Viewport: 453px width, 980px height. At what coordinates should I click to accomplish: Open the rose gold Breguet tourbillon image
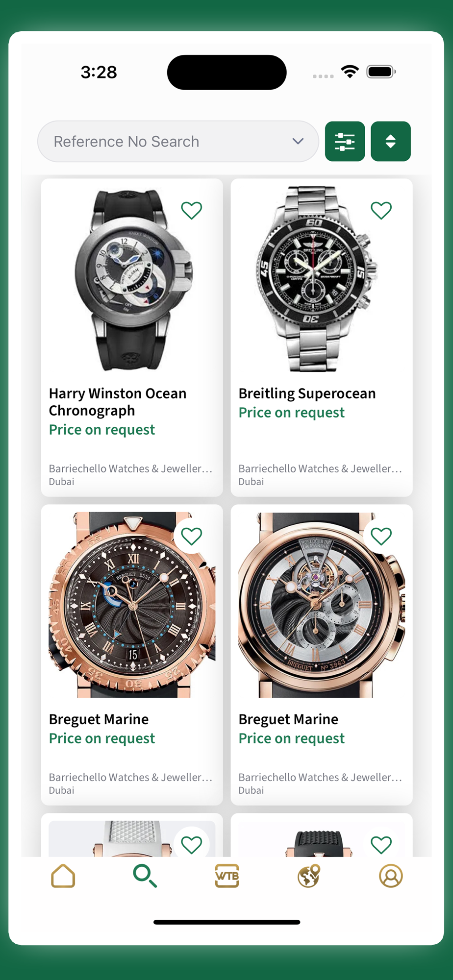click(x=322, y=605)
